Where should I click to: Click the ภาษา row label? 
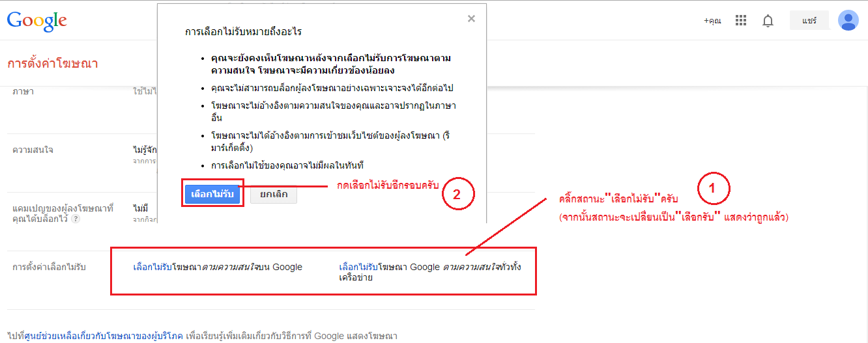click(23, 91)
